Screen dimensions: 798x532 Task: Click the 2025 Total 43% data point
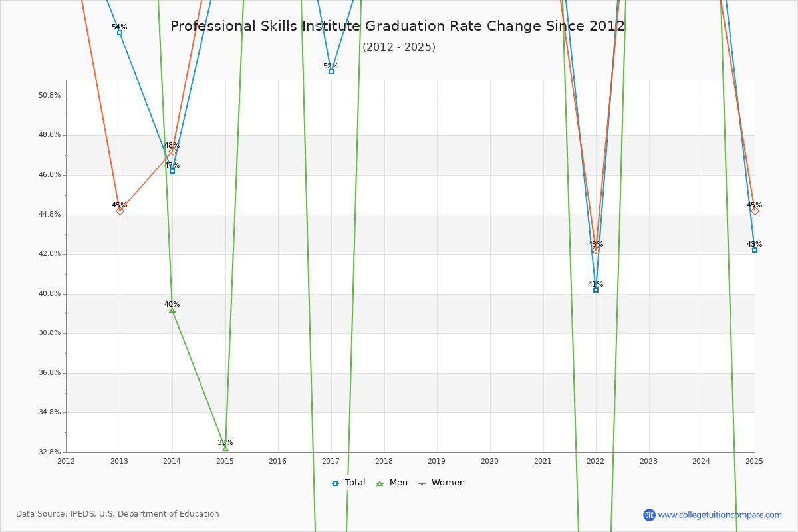coord(755,250)
